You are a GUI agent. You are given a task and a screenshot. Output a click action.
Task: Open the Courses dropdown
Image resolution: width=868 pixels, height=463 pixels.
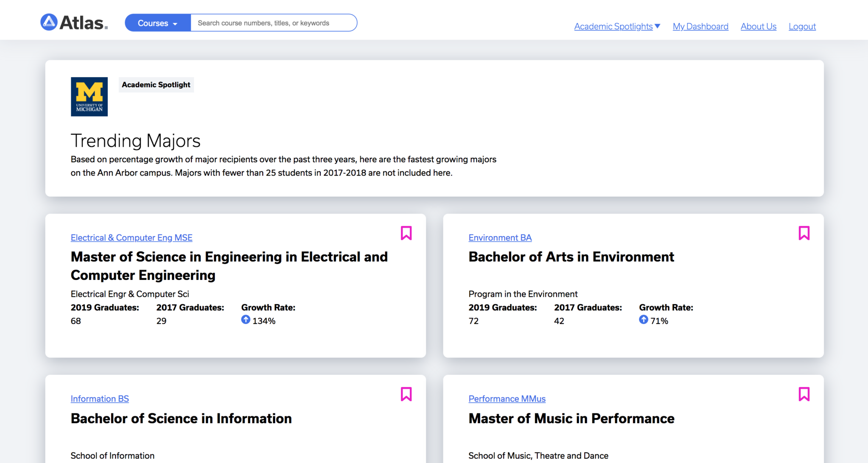157,22
